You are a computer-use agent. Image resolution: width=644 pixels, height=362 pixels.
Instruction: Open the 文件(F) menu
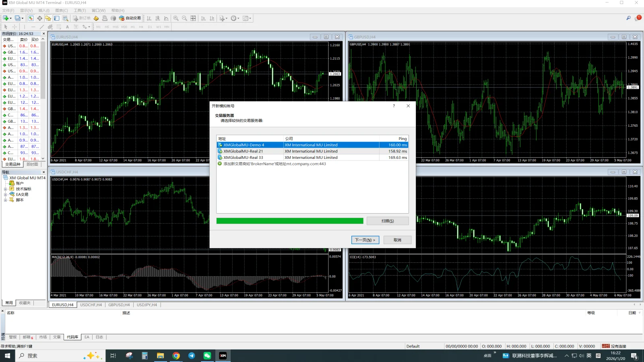[8, 10]
